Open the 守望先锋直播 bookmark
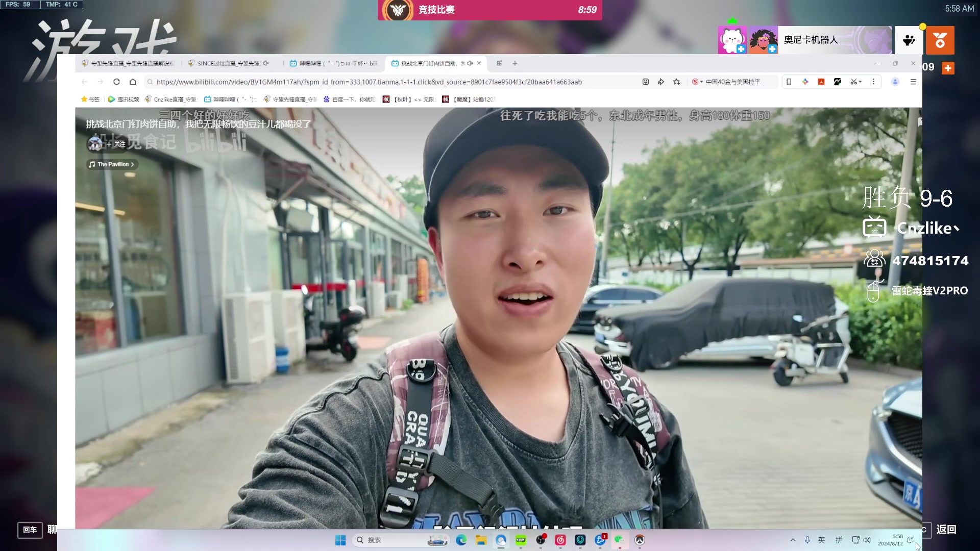This screenshot has width=980, height=551. coord(290,99)
